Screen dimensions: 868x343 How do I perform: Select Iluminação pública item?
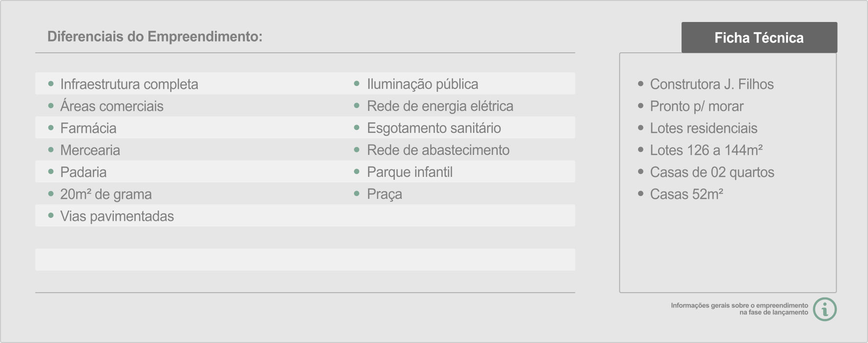tap(423, 84)
